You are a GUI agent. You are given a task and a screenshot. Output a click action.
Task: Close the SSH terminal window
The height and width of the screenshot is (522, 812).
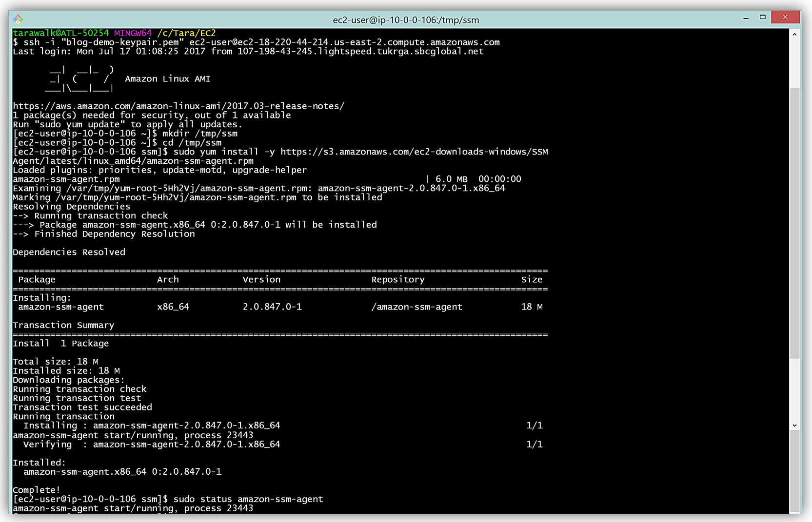(x=785, y=17)
